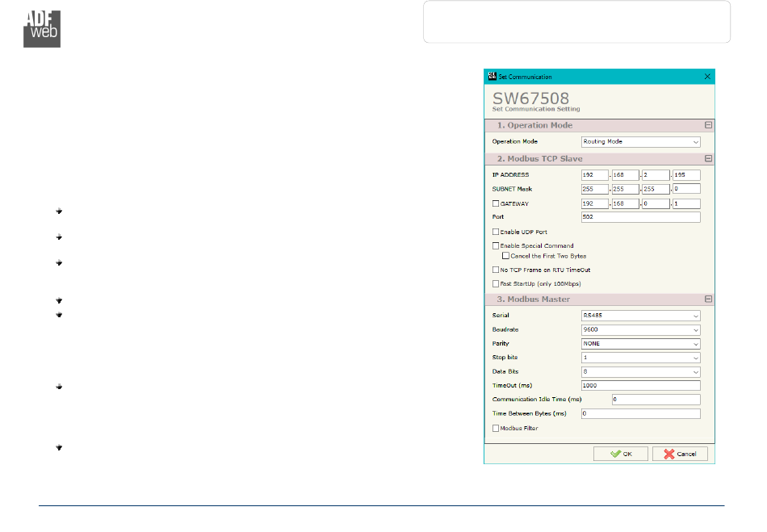Close the Set Communication dialog
The image size is (767, 532).
(x=707, y=76)
